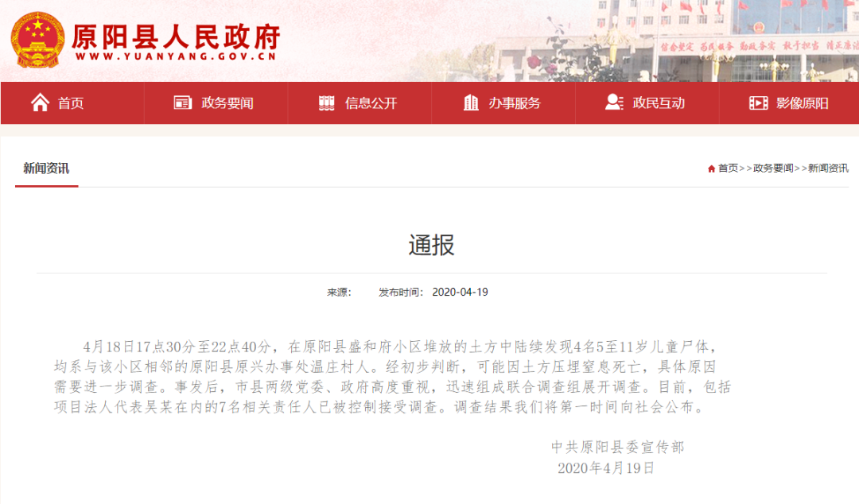The height and width of the screenshot is (504, 859).
Task: Click the 通报 article headline
Action: (x=431, y=245)
